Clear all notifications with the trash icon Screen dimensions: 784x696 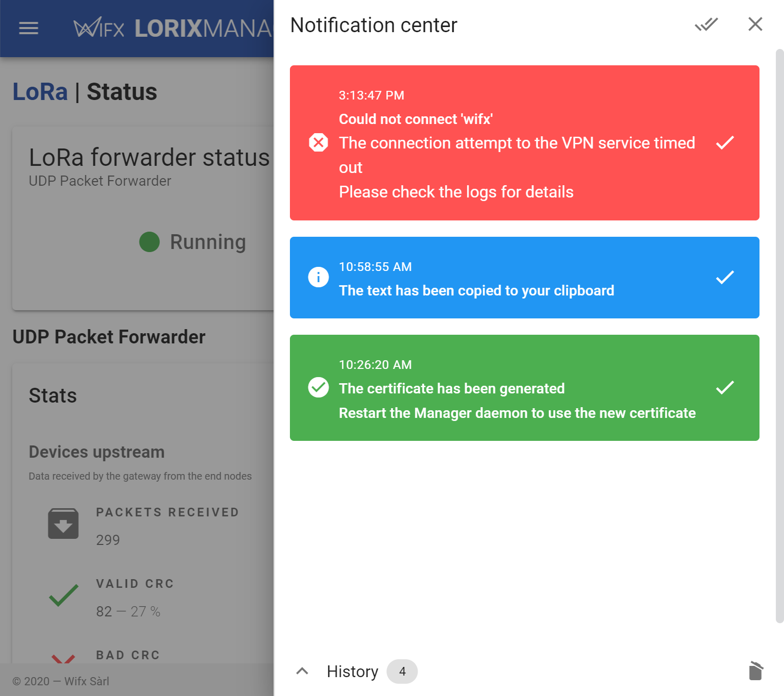pos(756,671)
